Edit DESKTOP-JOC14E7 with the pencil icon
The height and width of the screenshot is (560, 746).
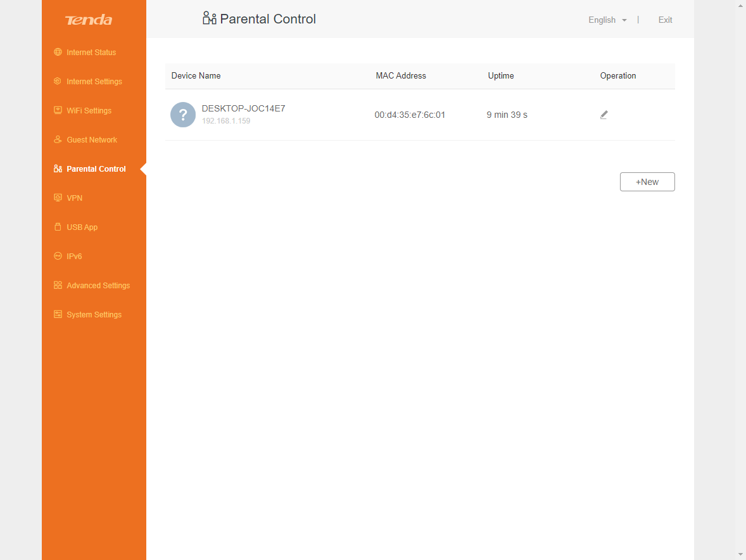click(604, 115)
